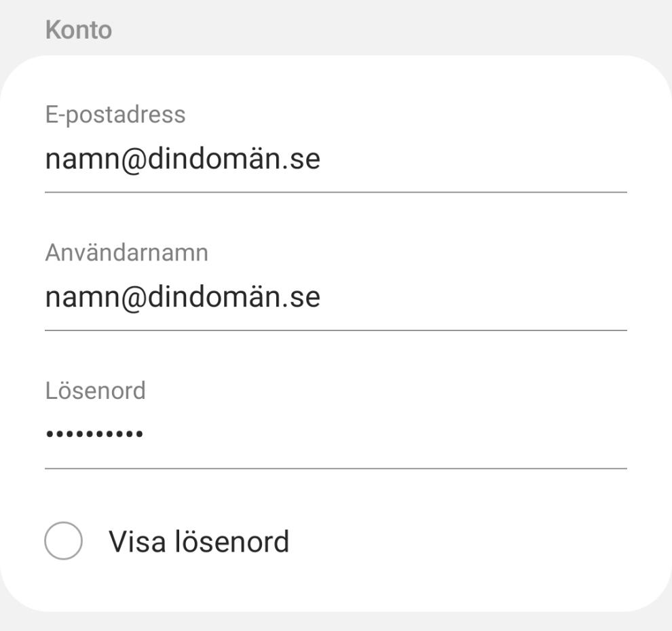Click the masked password dots
672x631 pixels.
click(x=94, y=434)
